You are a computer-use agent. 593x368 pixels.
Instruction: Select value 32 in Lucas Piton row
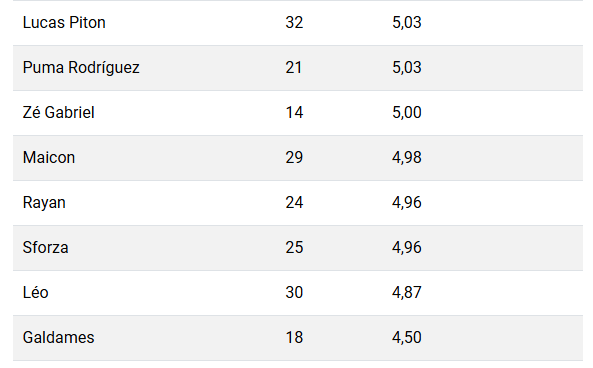point(294,23)
